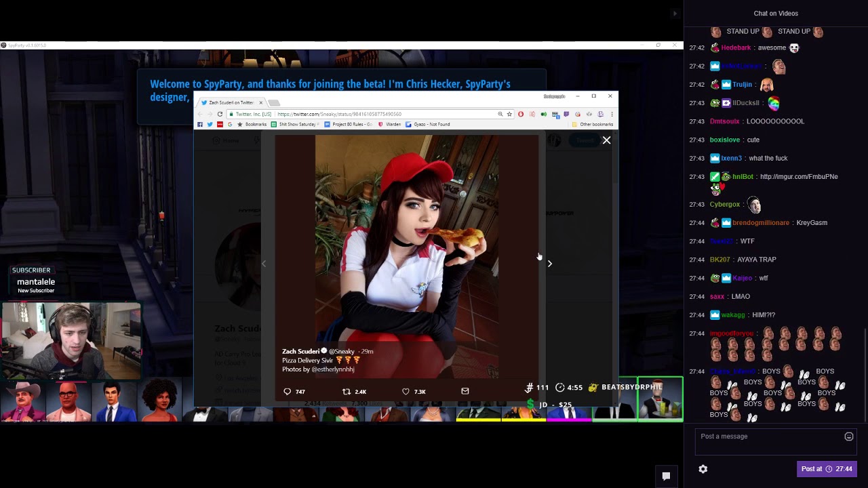868x488 pixels.
Task: Click the streamer webcam thumbnail
Action: [71, 342]
